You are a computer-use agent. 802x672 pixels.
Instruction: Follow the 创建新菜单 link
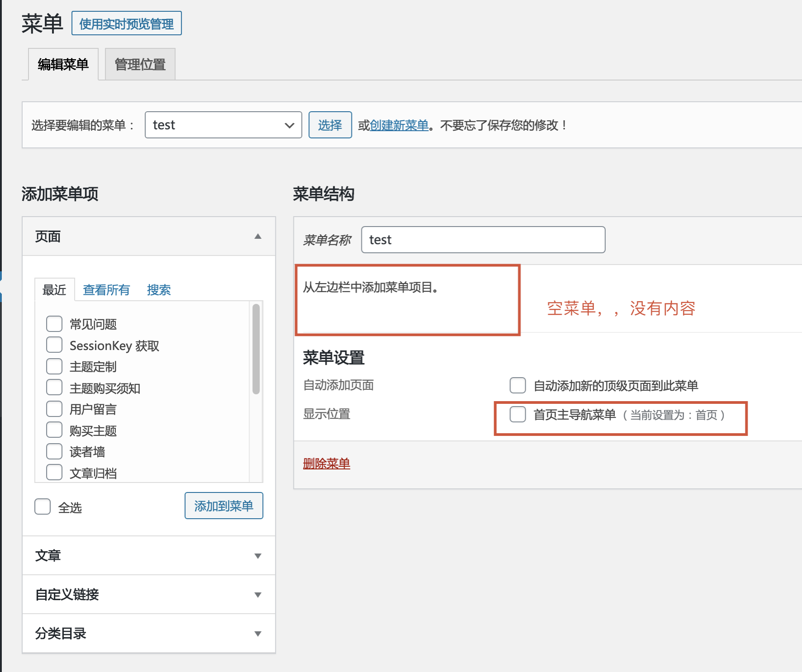[x=399, y=125]
